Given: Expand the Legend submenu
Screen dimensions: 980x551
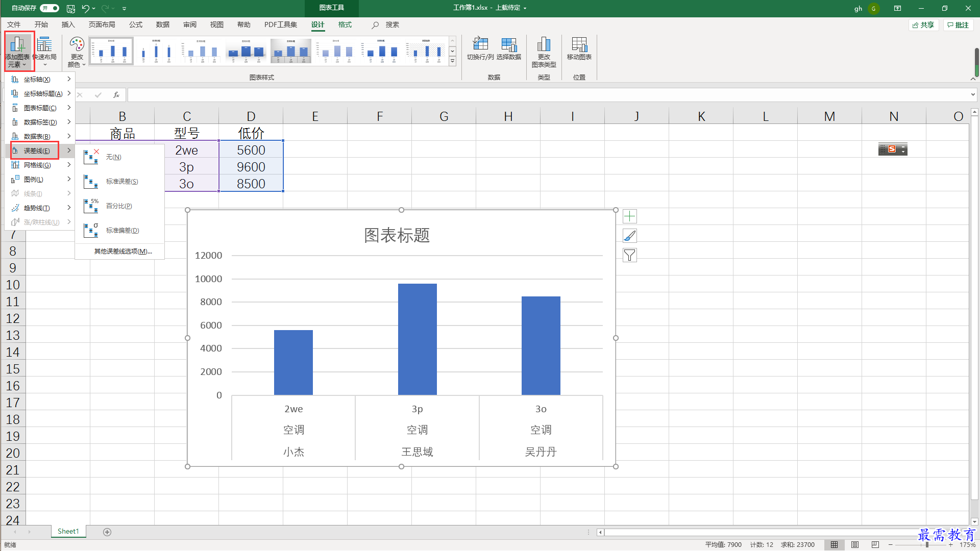Looking at the screenshot, I should 40,180.
